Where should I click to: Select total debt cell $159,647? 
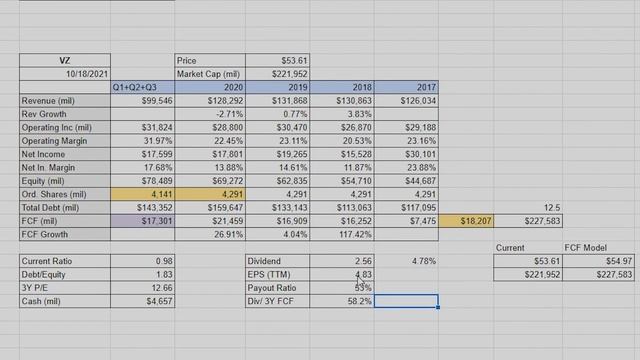[210, 208]
